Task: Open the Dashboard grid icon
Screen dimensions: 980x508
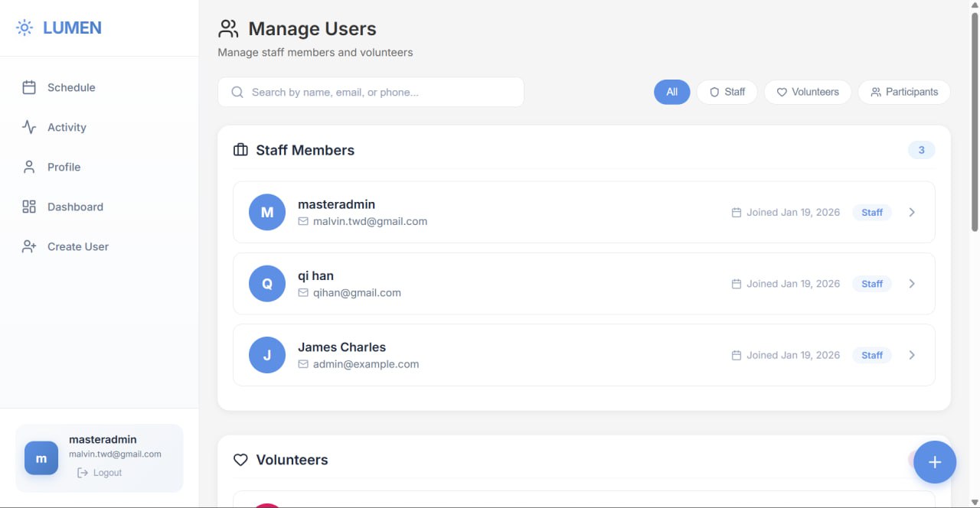Action: pyautogui.click(x=29, y=207)
